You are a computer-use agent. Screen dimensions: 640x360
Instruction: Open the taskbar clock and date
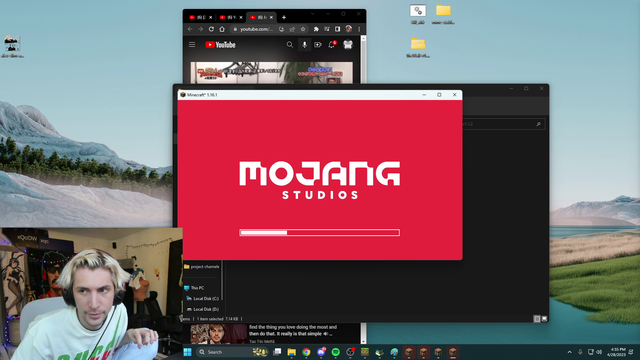click(x=617, y=352)
